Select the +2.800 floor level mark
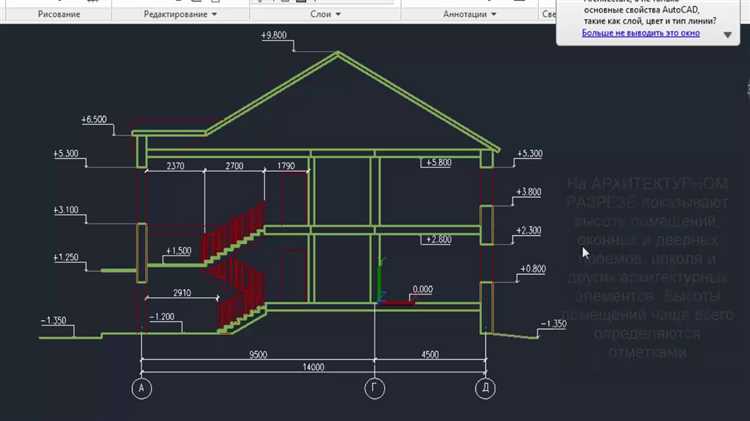This screenshot has height=421, width=750. [x=439, y=239]
